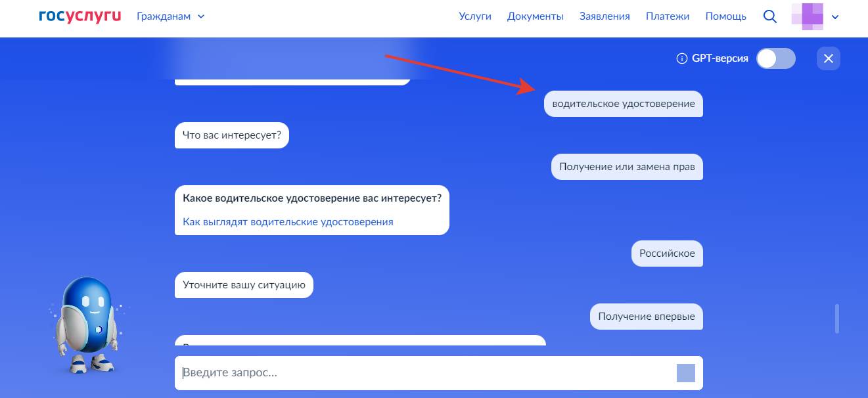The width and height of the screenshot is (868, 398).
Task: Click the GPT-версия info icon
Action: click(681, 58)
